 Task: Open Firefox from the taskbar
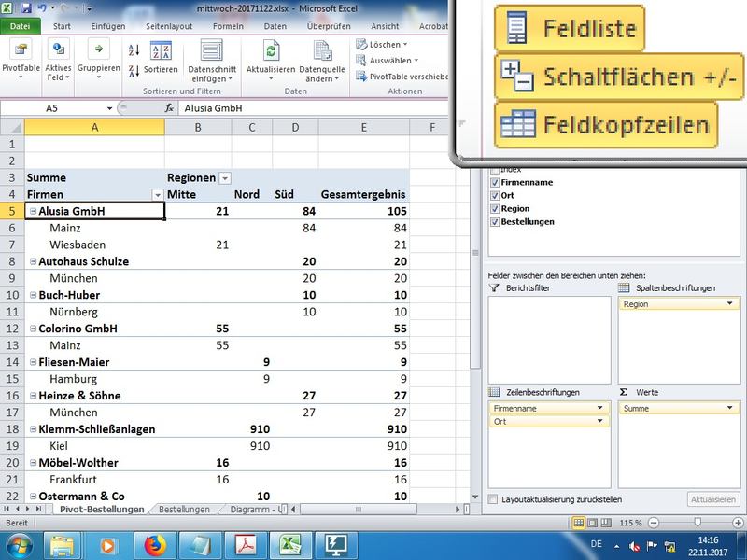point(155,546)
